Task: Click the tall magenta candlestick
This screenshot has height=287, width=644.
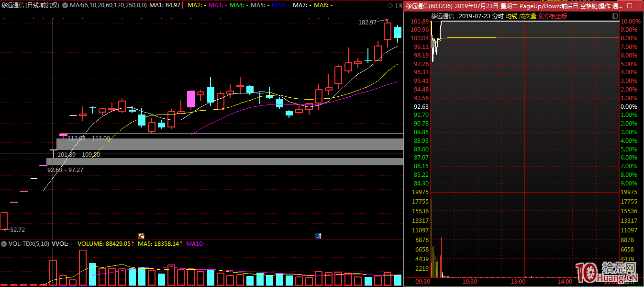Action: click(191, 99)
